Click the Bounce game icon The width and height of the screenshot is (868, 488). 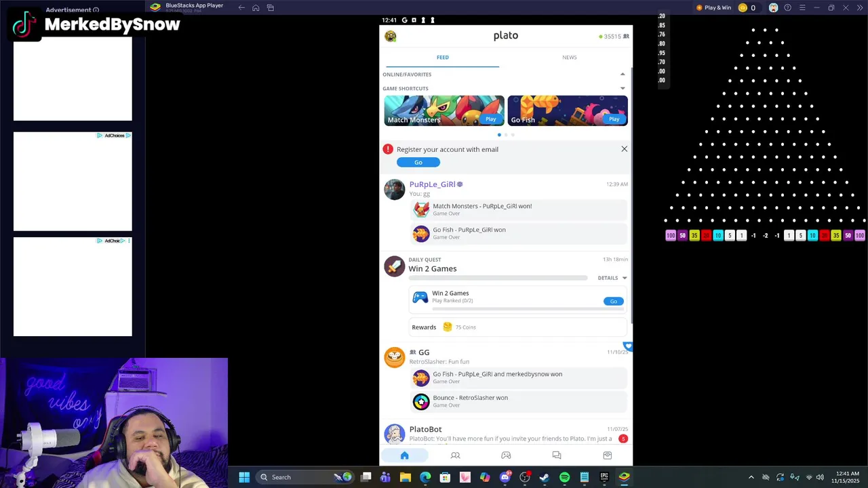click(421, 401)
